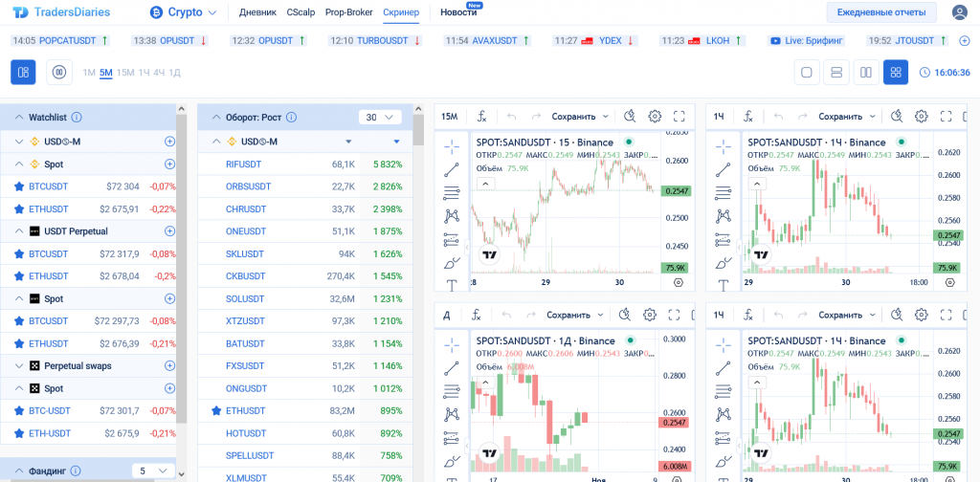Select the Fibonacci lines tool in the 15M chart

point(452,193)
